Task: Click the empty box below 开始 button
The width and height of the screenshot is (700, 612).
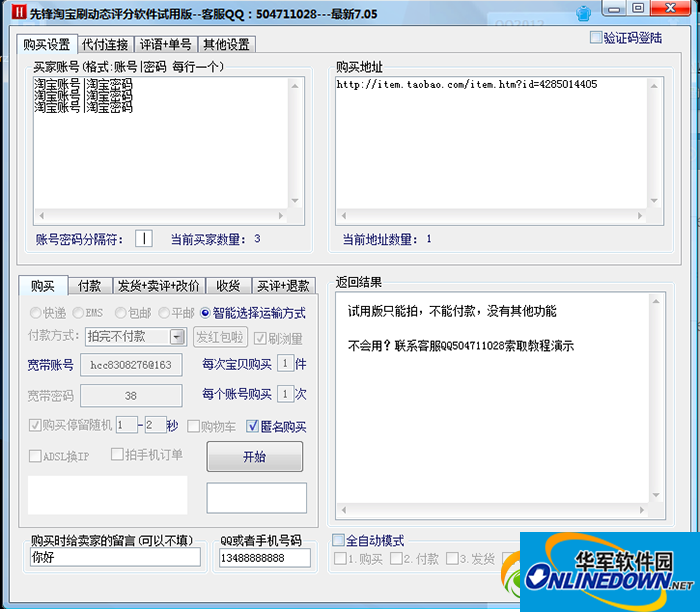Action: click(x=257, y=498)
